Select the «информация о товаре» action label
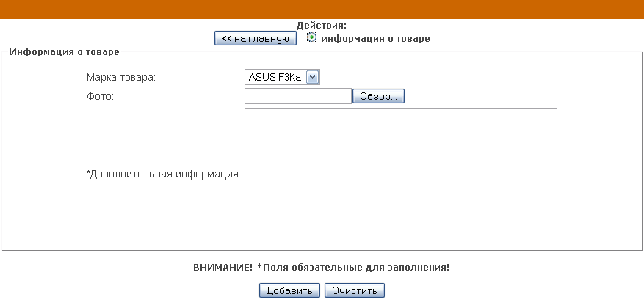This screenshot has height=305, width=644. (375, 38)
